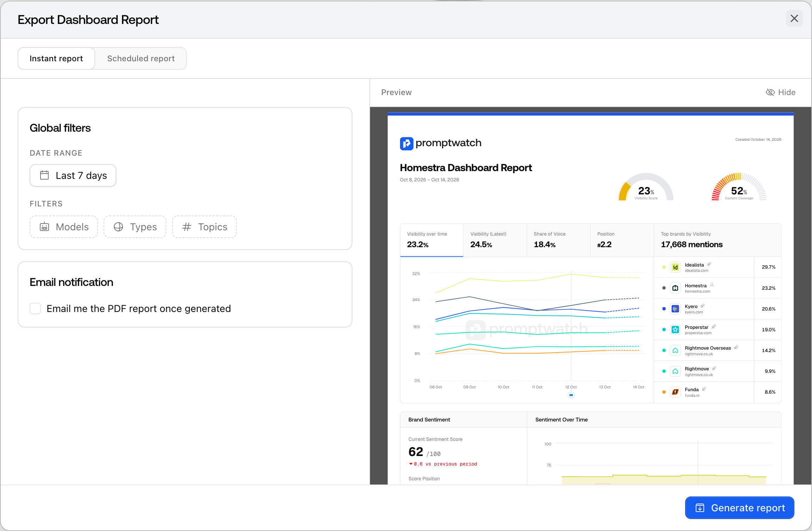The width and height of the screenshot is (812, 531).
Task: Click the Kyero row 20.6% value
Action: click(769, 309)
